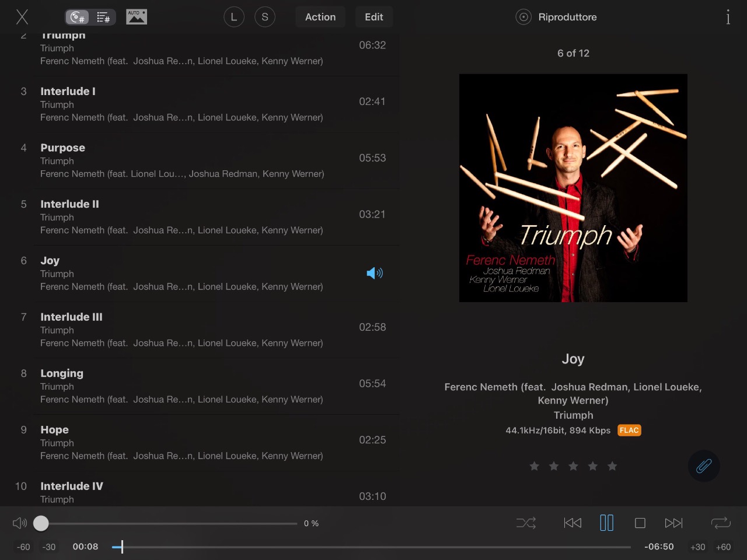Screen dimensions: 747x560
Task: Go back to the previous track
Action: (573, 523)
